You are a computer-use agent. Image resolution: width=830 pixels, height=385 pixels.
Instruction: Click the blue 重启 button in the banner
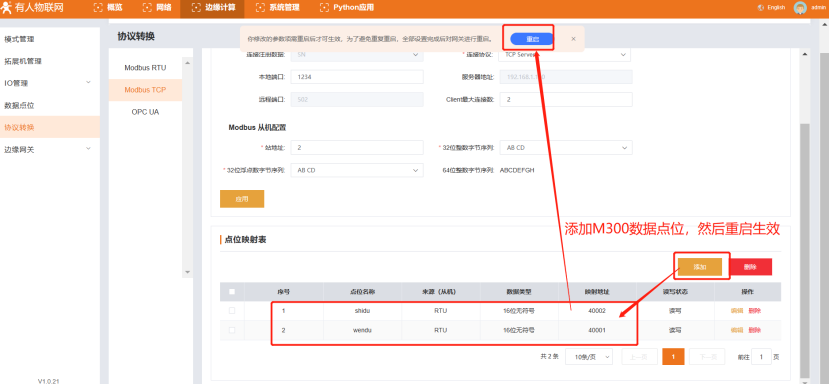pos(532,39)
